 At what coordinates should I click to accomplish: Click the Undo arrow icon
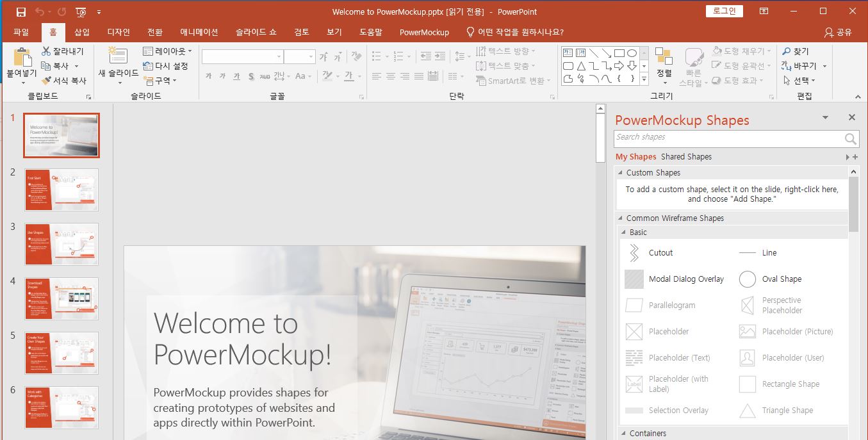[40, 12]
